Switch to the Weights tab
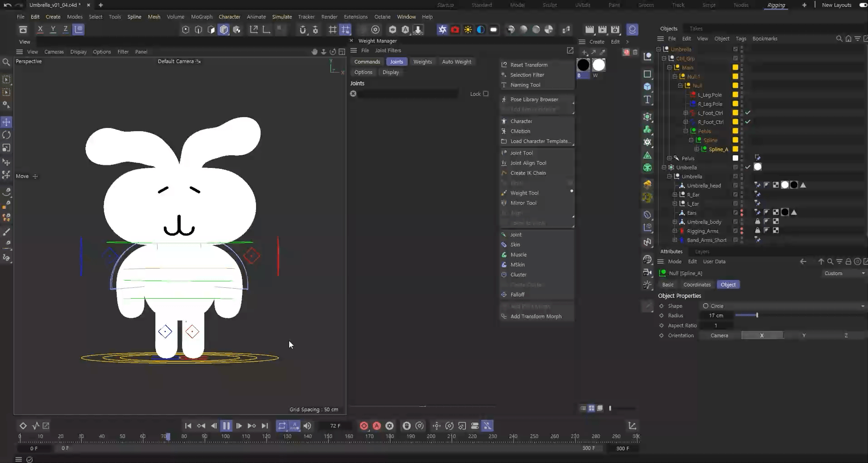This screenshot has height=463, width=868. [422, 62]
